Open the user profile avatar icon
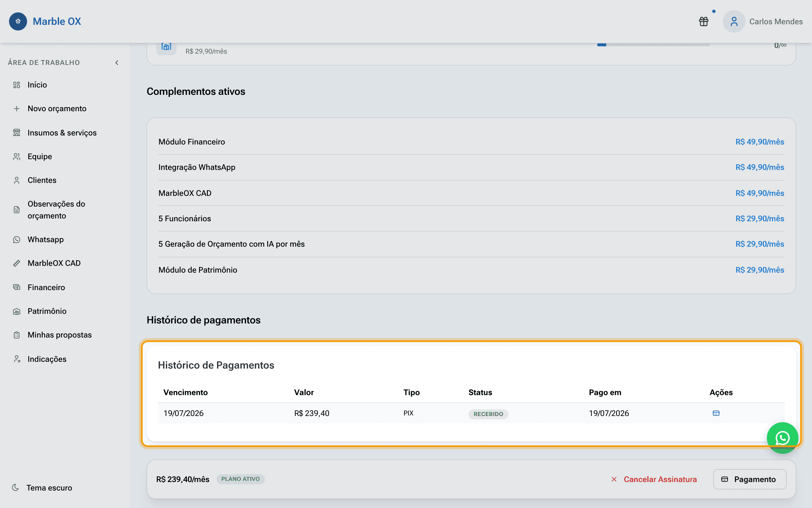Viewport: 812px width, 508px height. (734, 21)
